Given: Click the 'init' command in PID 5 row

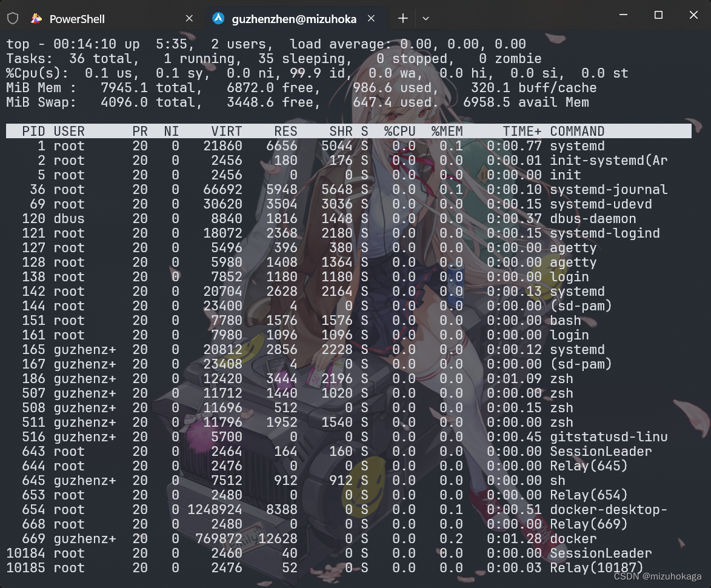Looking at the screenshot, I should point(566,175).
